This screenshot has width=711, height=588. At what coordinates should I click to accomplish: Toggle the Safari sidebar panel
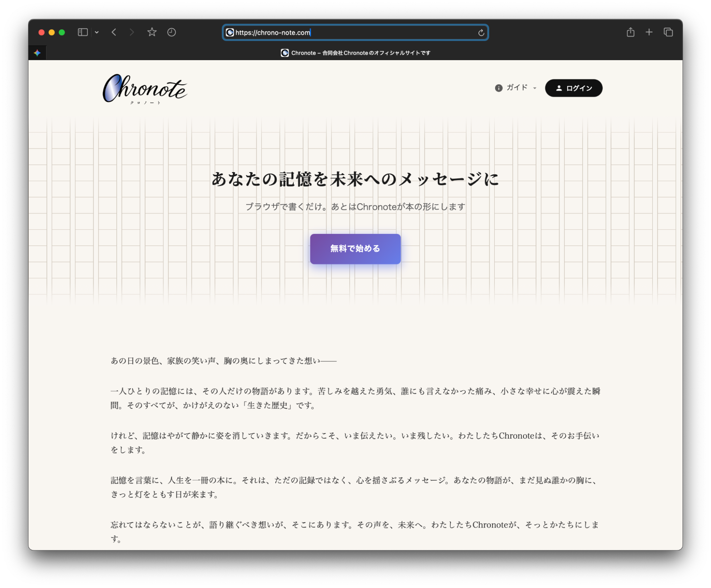(x=82, y=32)
